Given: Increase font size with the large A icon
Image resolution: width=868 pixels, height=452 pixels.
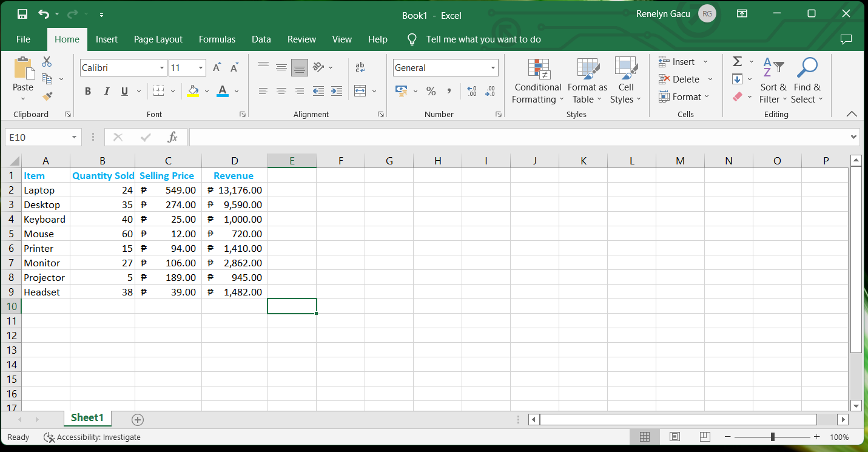Looking at the screenshot, I should click(x=217, y=68).
